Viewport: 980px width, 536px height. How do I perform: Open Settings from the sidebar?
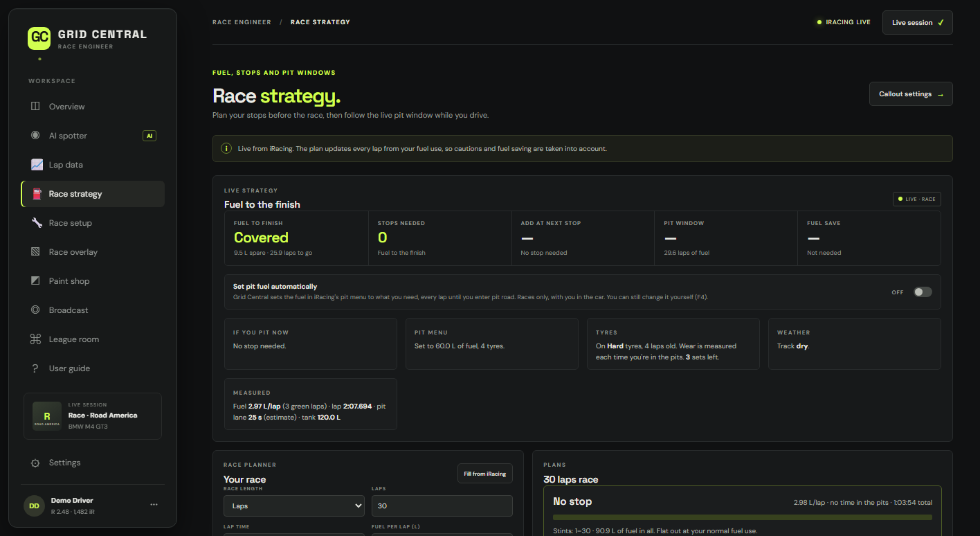[93, 463]
